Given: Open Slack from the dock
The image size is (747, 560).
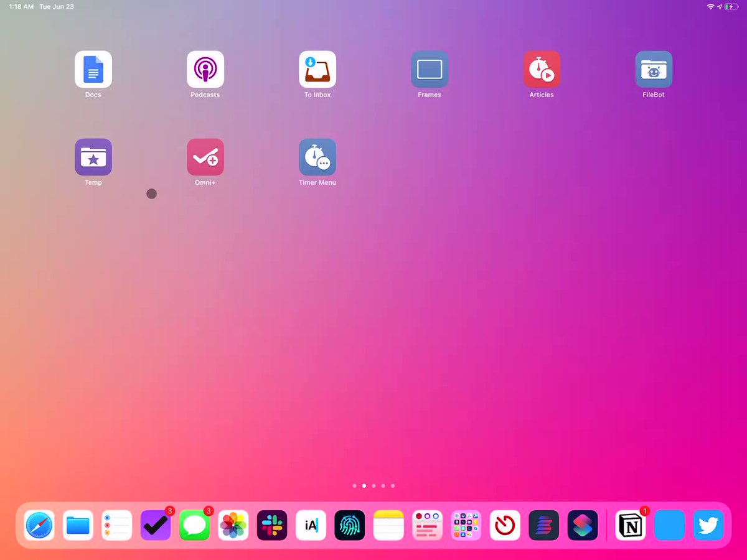Looking at the screenshot, I should [x=272, y=525].
